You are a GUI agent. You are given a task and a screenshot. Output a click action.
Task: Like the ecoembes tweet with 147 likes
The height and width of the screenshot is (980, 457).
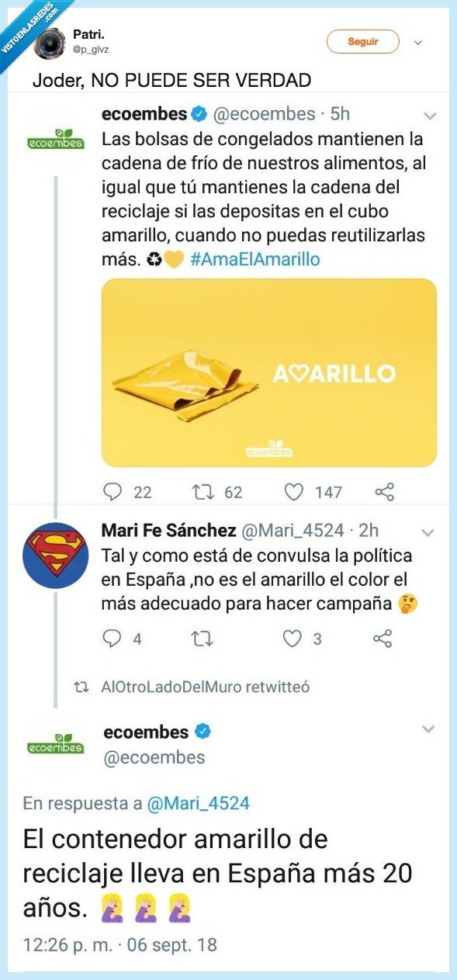pos(294,491)
